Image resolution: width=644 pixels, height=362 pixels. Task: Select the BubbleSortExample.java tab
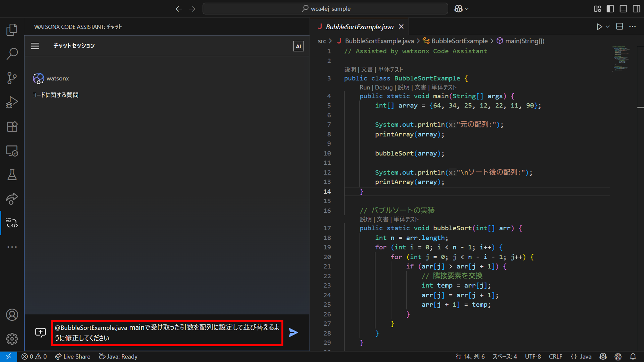[x=359, y=27]
